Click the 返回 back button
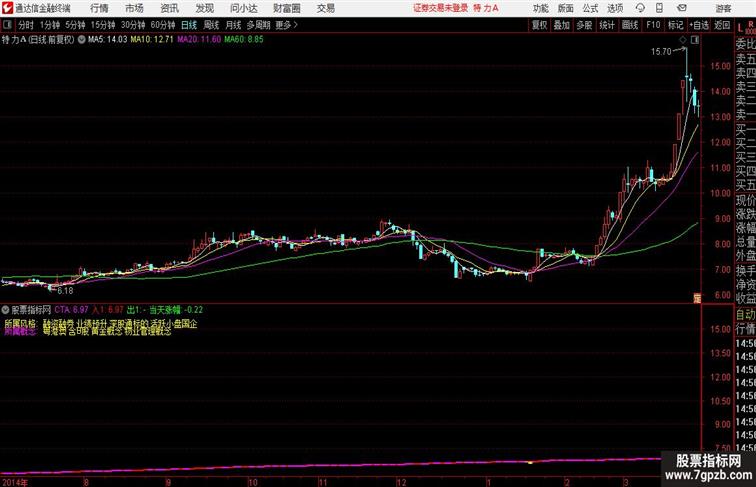 (722, 25)
